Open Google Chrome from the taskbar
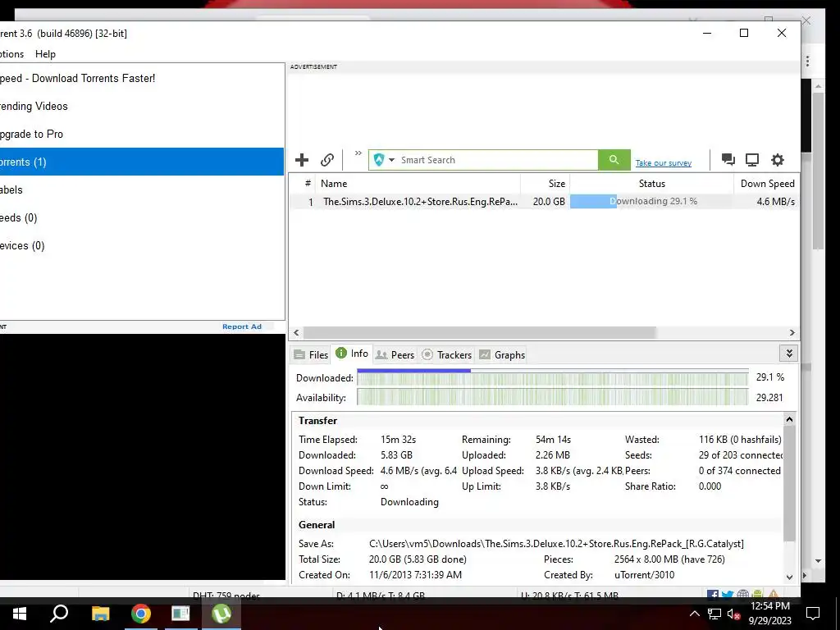 [x=141, y=614]
